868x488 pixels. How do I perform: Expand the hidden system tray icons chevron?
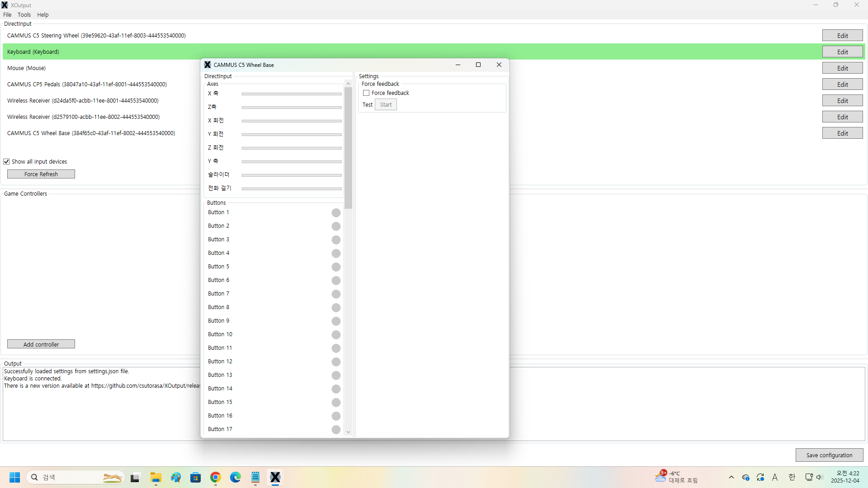coord(731,477)
